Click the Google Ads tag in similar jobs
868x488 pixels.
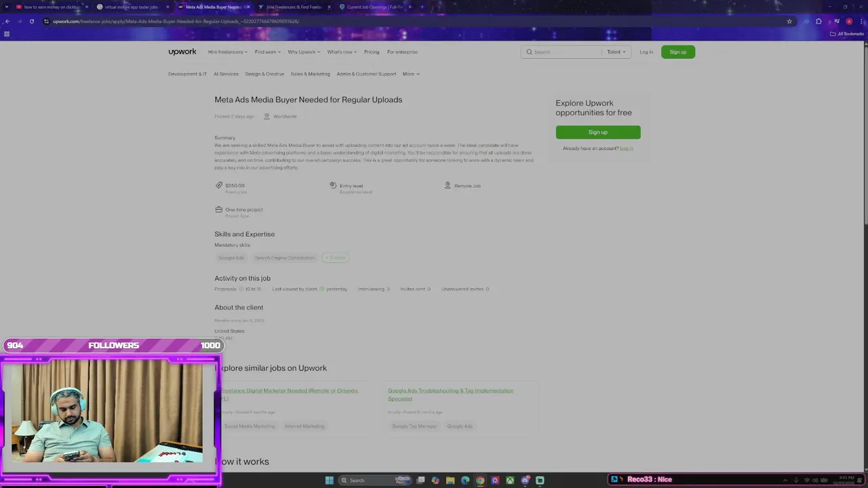tap(460, 426)
